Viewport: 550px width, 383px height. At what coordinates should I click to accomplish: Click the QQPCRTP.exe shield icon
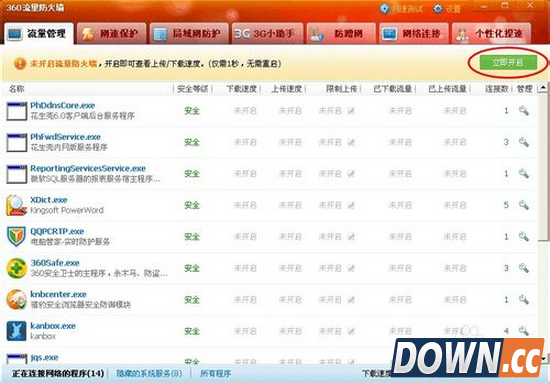[x=16, y=236]
